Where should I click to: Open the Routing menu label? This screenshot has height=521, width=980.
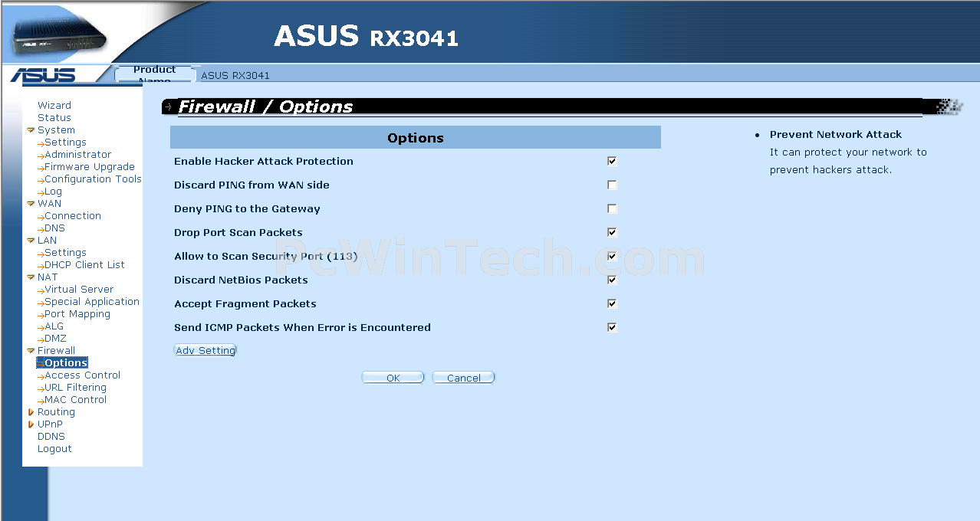56,412
